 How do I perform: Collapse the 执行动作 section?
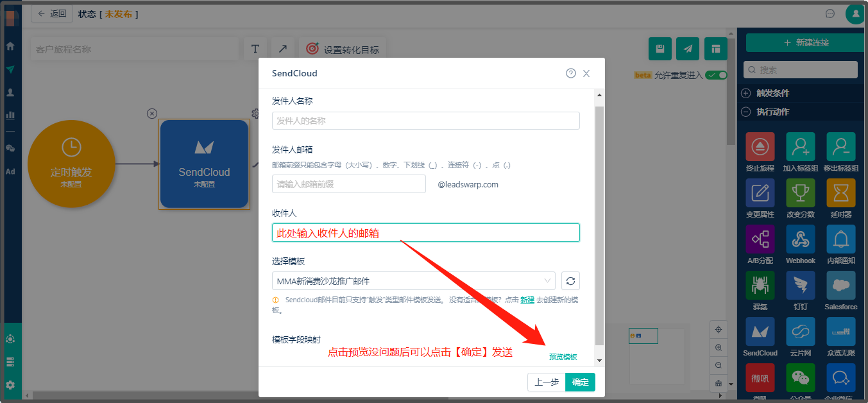pos(802,112)
